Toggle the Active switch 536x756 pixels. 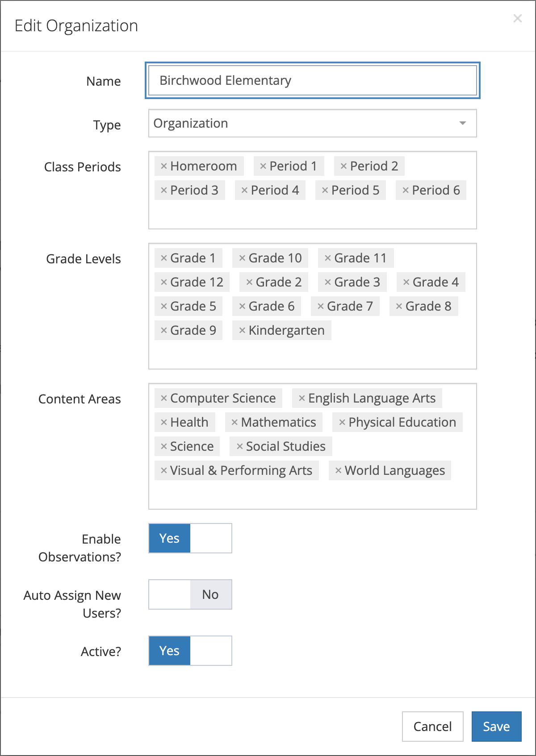[x=190, y=651]
